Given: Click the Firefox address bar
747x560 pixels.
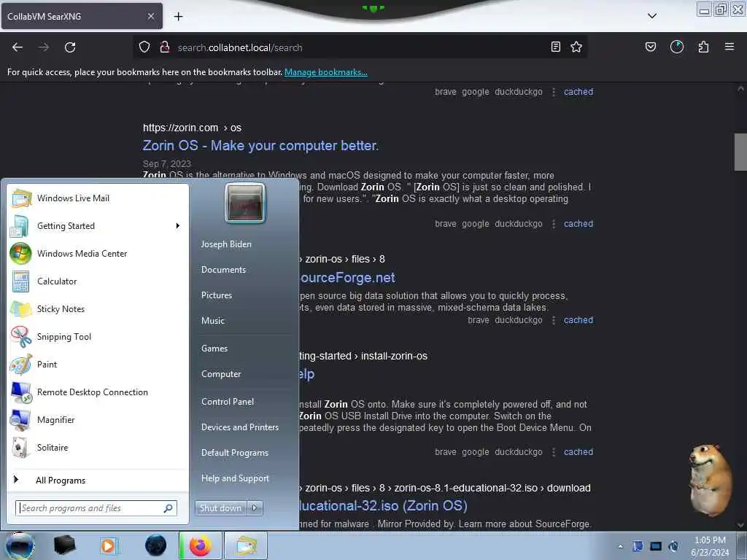Looking at the screenshot, I should [360, 47].
